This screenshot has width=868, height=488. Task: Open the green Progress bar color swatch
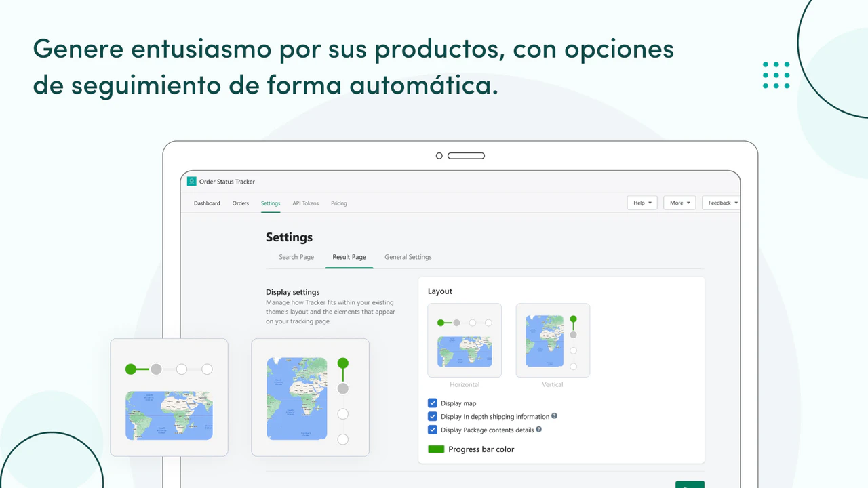436,449
